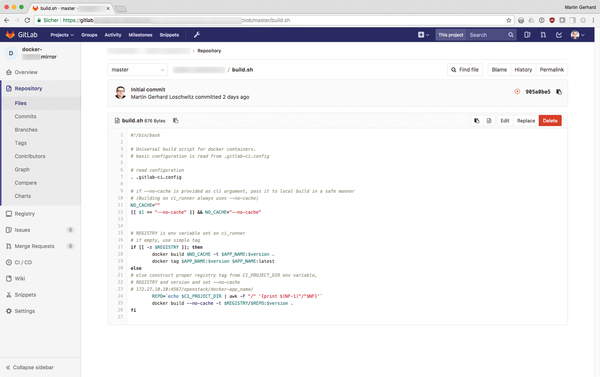Copy file path icon next to build.sh
The height and width of the screenshot is (377, 600).
pos(176,121)
